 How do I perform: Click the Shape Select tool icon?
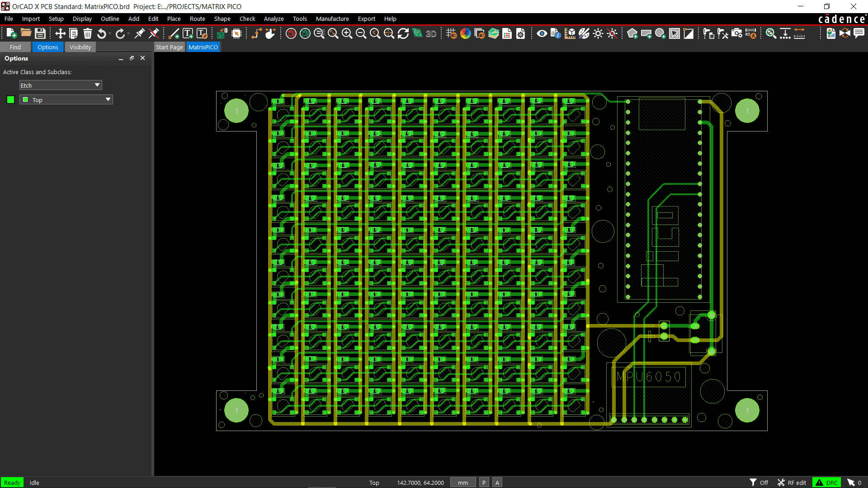coord(675,33)
